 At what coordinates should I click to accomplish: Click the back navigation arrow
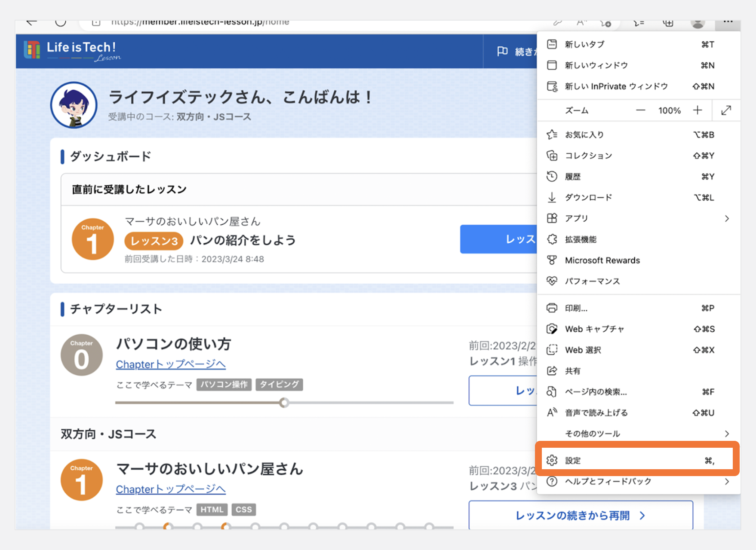point(31,22)
